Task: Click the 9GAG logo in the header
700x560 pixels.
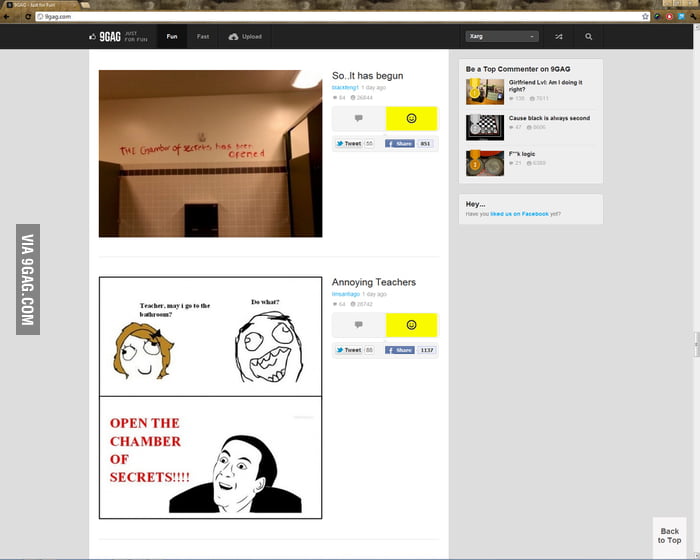Action: pos(110,37)
